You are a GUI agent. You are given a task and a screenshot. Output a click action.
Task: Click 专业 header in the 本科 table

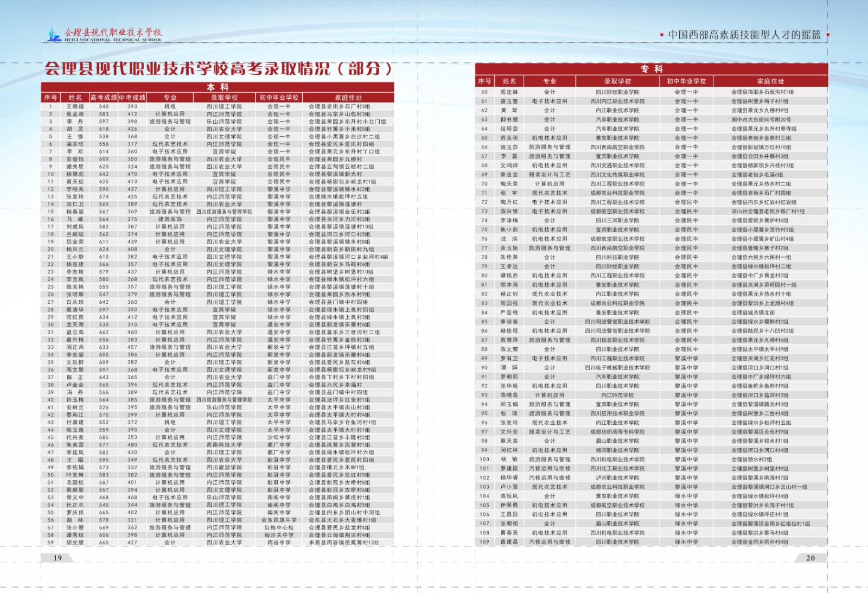click(170, 98)
